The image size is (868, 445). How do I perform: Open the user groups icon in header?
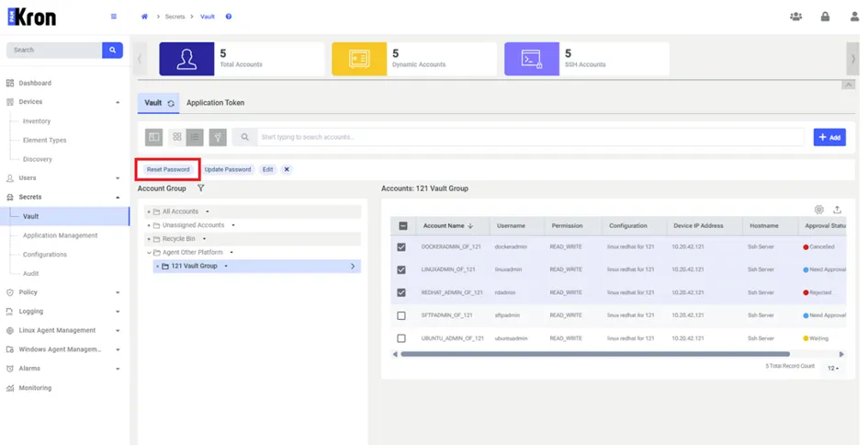[x=796, y=17]
